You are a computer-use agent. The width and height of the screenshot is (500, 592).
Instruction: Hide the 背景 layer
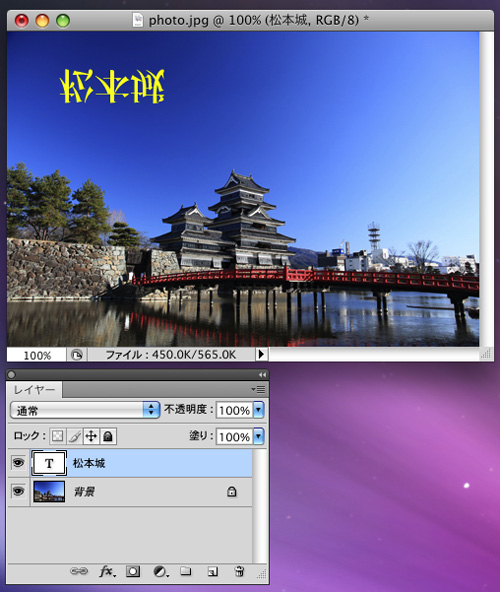coord(18,491)
